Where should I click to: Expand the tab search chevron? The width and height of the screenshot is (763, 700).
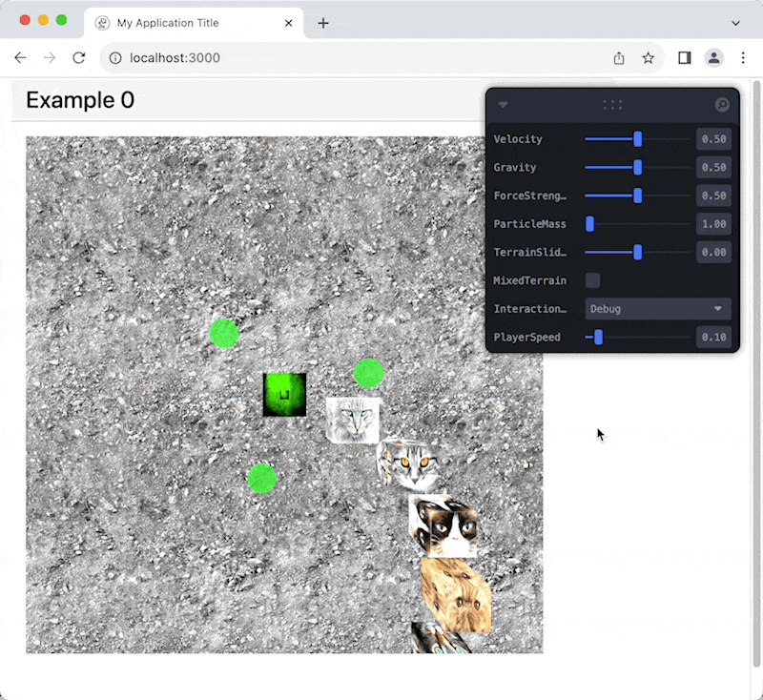[x=735, y=23]
